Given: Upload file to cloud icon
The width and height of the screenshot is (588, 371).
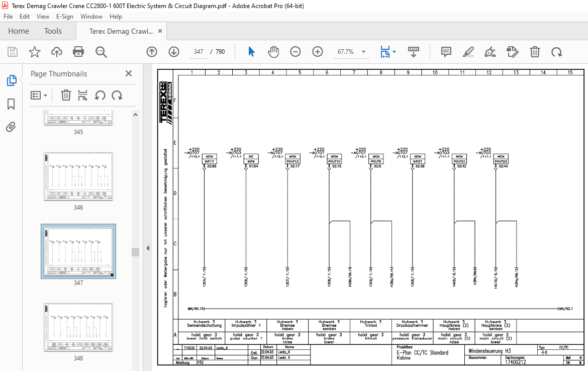Looking at the screenshot, I should [57, 52].
